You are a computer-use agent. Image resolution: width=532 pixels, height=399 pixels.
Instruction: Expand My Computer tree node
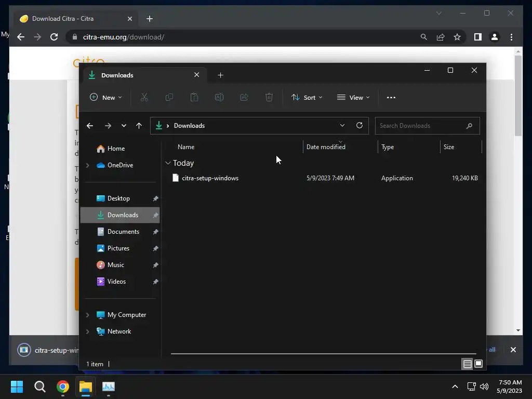click(x=87, y=315)
